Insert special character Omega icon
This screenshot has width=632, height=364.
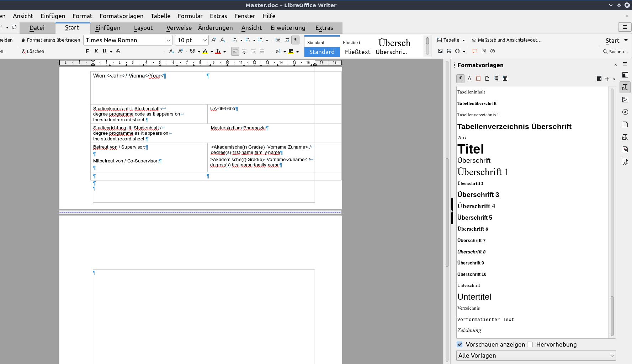click(457, 52)
